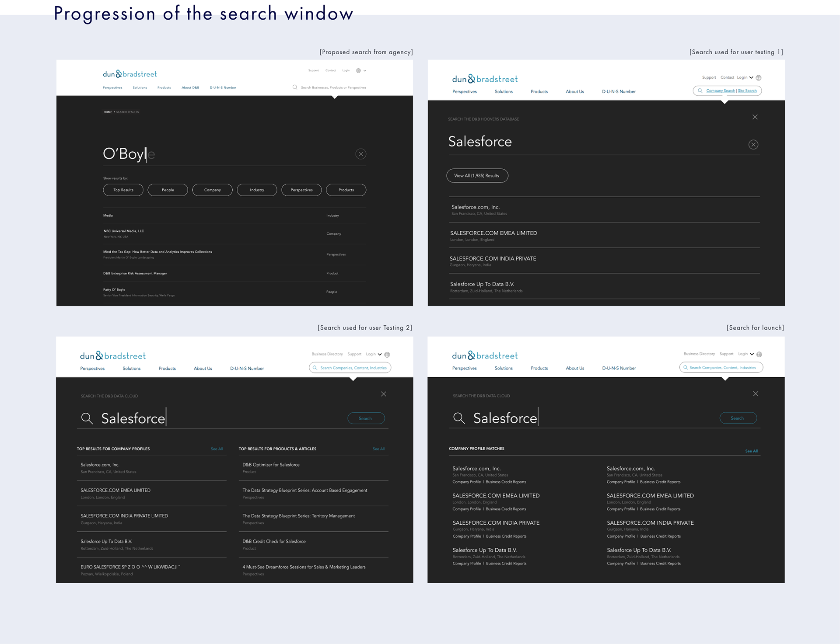
Task: Expand Login dropdown in testing 2 header
Action: pyautogui.click(x=374, y=354)
